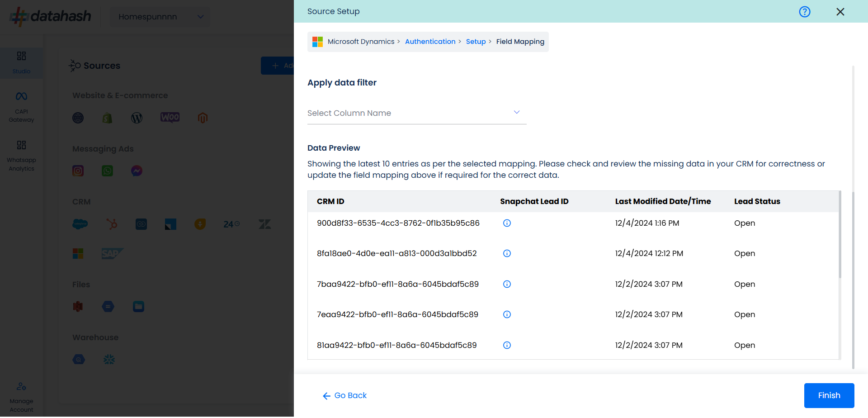Go to Authentication breadcrumb step
The image size is (868, 418).
430,42
